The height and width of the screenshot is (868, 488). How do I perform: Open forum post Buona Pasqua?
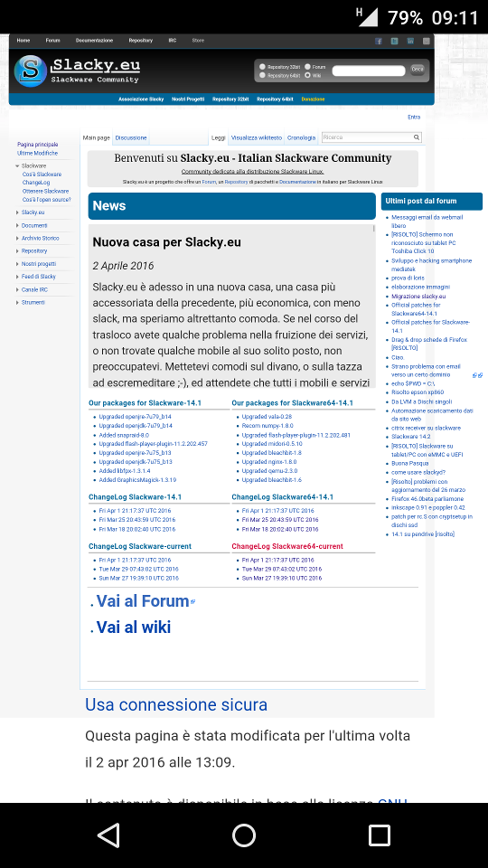408,463
